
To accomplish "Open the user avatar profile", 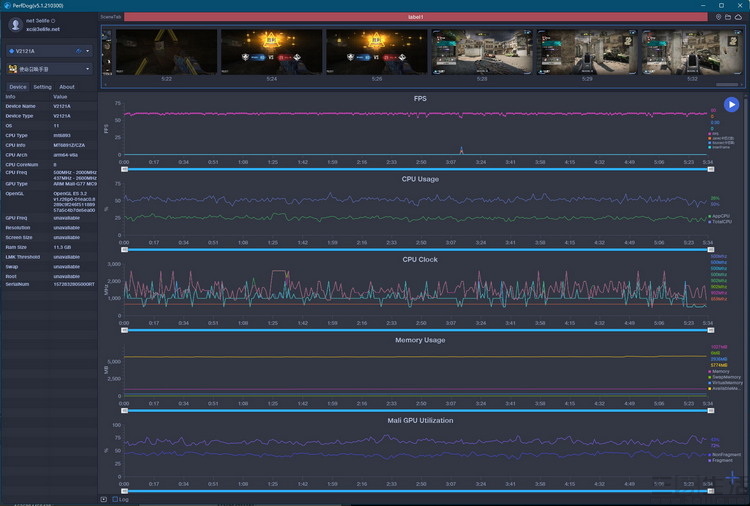I will tap(15, 24).
